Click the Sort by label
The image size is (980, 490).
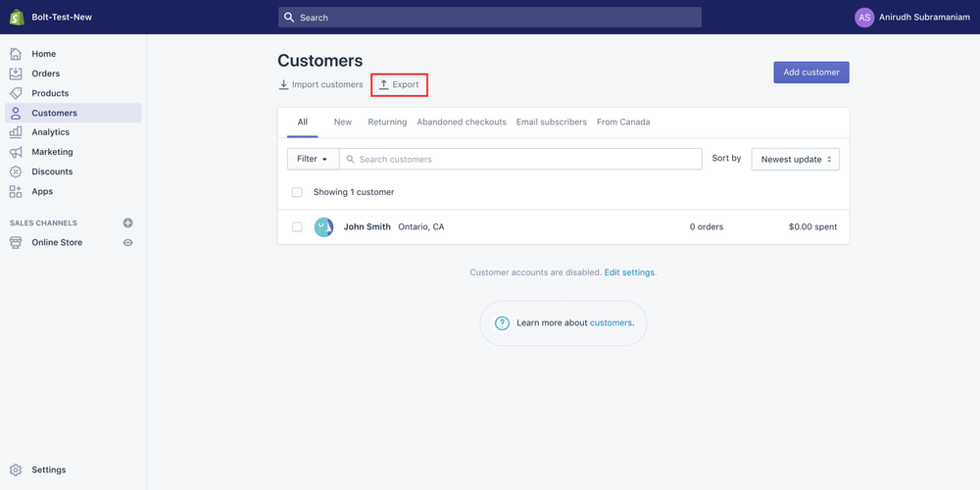click(726, 159)
